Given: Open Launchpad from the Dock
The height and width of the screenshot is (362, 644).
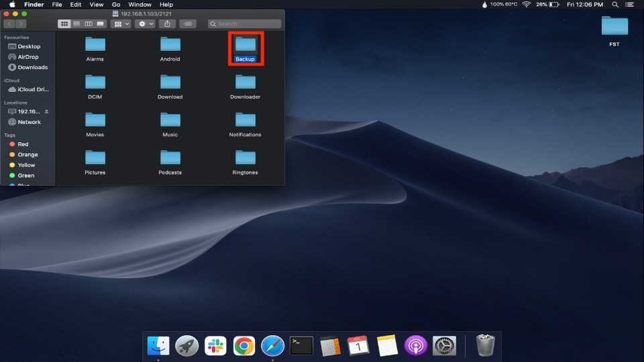Looking at the screenshot, I should pyautogui.click(x=187, y=346).
